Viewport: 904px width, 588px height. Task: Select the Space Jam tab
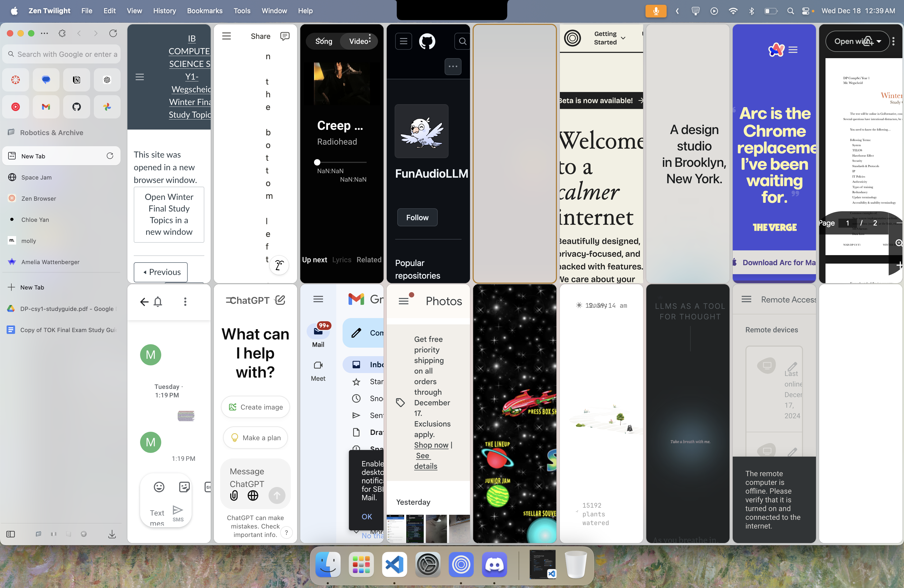point(61,177)
